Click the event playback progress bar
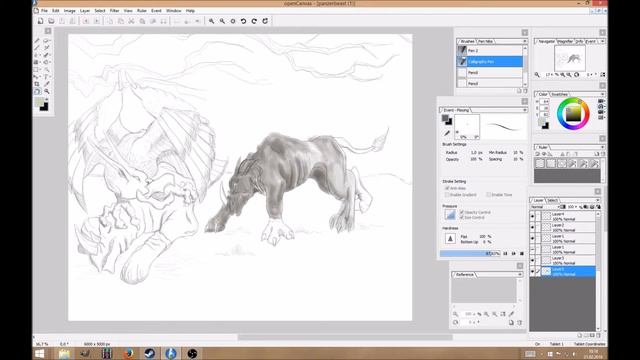This screenshot has width=640, height=360. (x=470, y=253)
